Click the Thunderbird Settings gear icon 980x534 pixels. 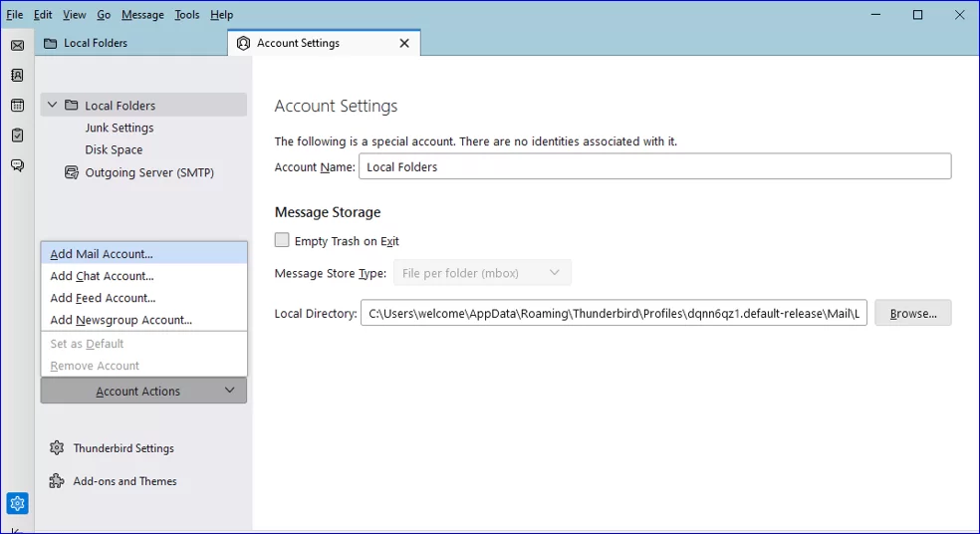pyautogui.click(x=57, y=447)
